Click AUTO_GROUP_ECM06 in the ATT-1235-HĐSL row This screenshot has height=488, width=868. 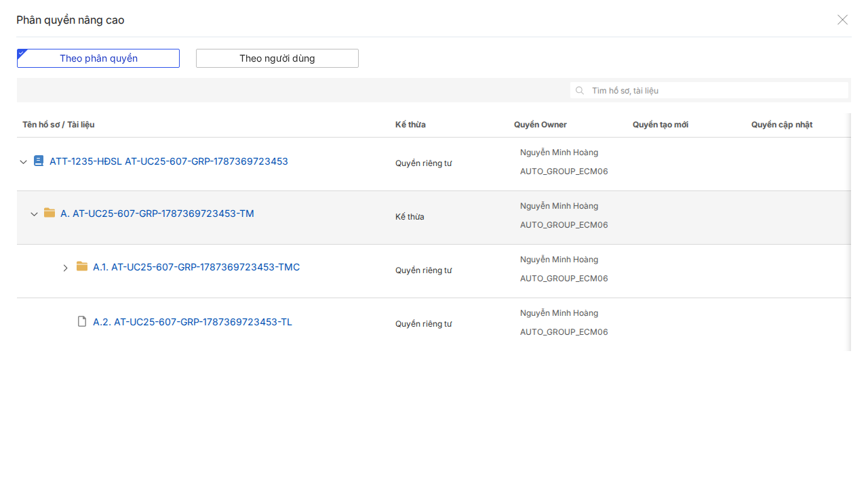click(564, 171)
